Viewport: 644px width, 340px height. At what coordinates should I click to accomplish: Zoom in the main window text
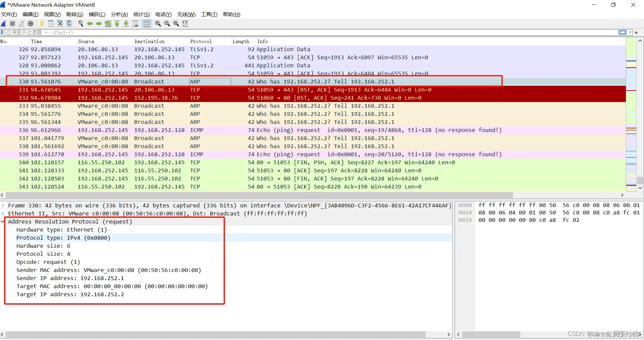pyautogui.click(x=158, y=24)
